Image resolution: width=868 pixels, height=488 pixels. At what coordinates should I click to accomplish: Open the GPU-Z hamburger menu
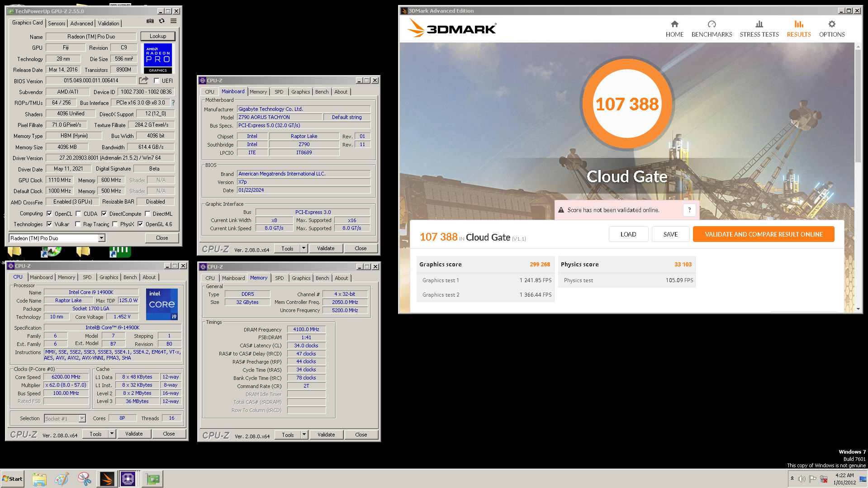coord(173,21)
